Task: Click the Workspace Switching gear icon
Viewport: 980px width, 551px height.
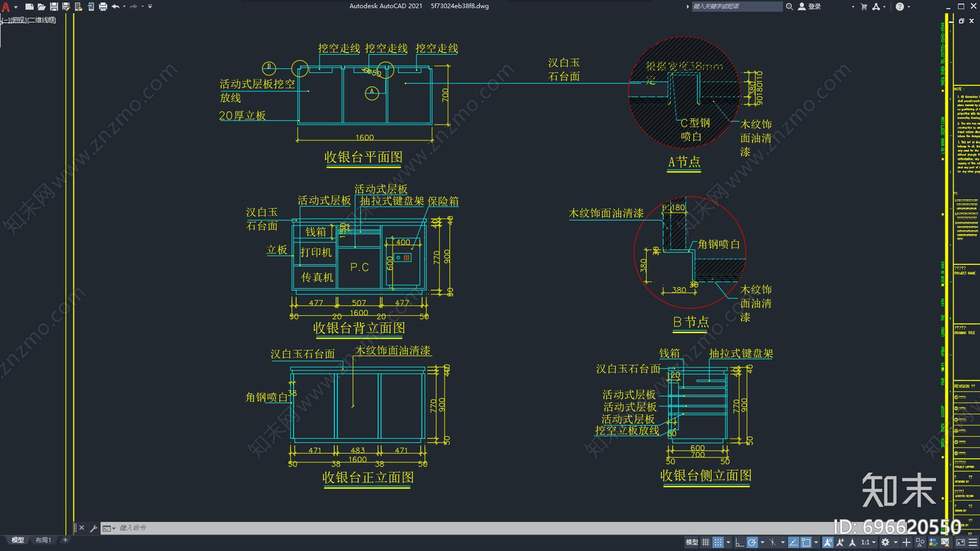Action: (x=885, y=542)
